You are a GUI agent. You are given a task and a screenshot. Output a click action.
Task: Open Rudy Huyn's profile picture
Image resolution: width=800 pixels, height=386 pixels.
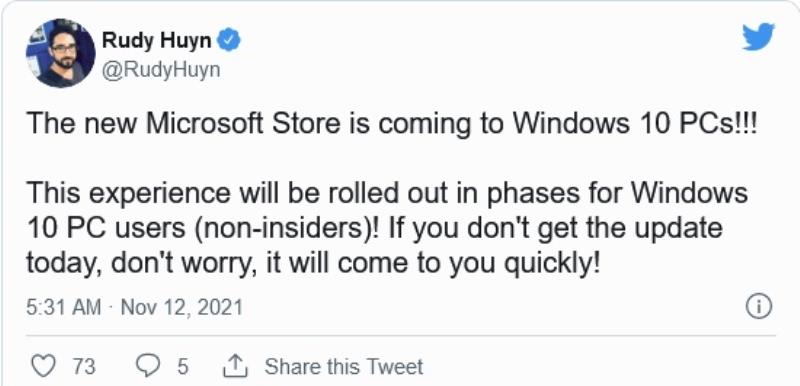tap(60, 54)
